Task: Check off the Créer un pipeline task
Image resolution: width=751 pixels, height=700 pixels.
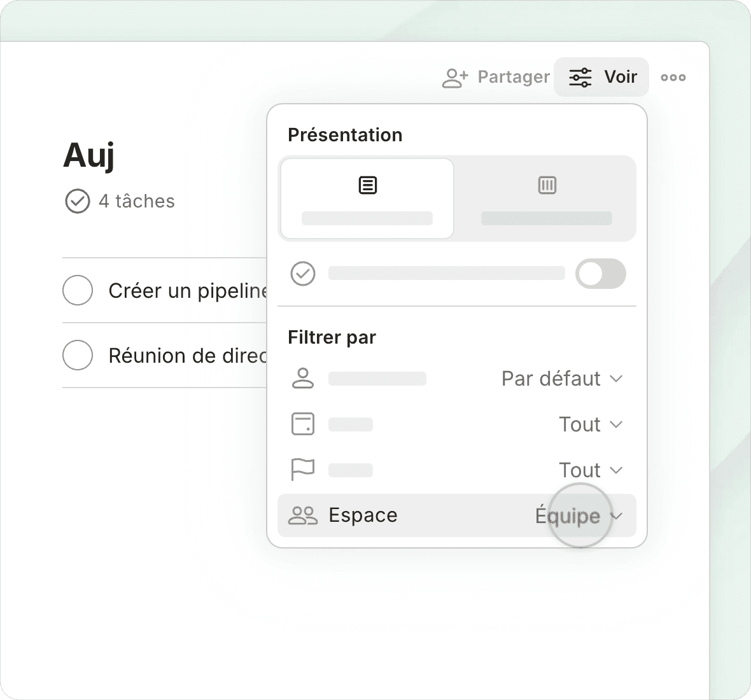Action: 78,290
